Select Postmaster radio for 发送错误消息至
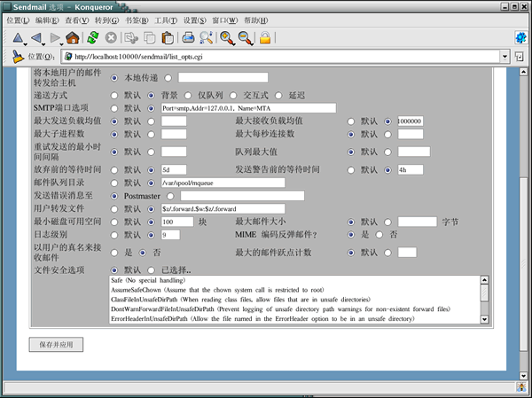The image size is (532, 398). [114, 196]
